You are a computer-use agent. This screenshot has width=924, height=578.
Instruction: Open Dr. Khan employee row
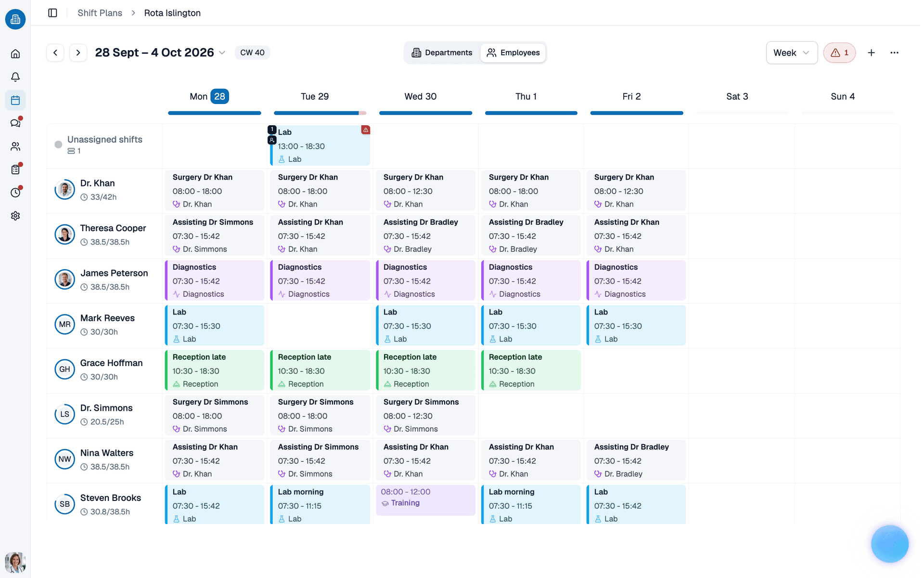(104, 191)
